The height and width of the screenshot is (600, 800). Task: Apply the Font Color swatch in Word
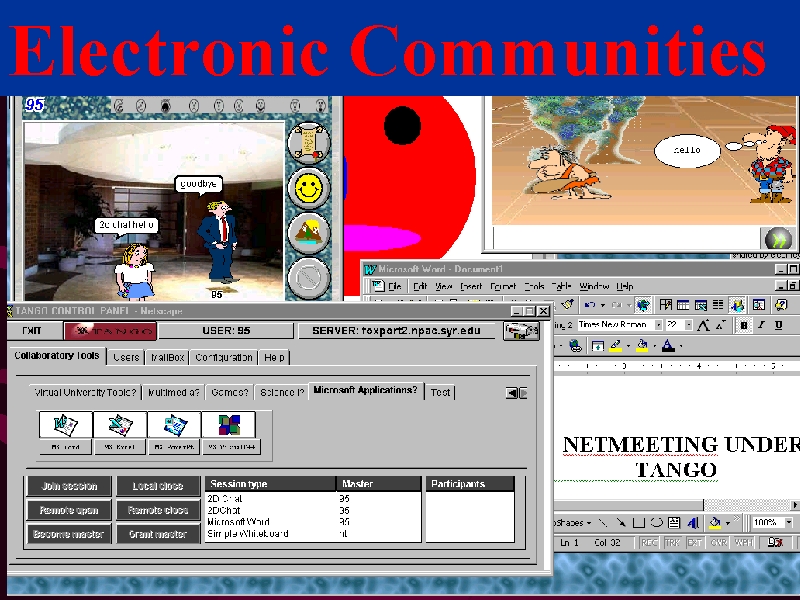click(668, 346)
